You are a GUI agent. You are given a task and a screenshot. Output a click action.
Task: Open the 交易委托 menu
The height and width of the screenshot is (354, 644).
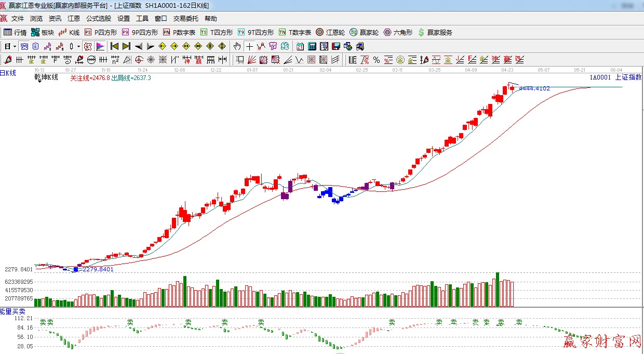tap(185, 19)
